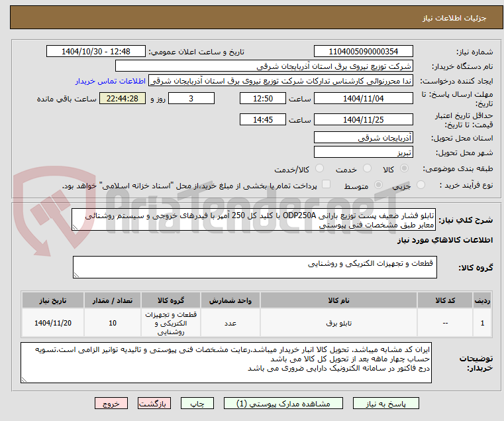Image resolution: width=504 pixels, height=421 pixels.
Task: Click the buyer organization name field
Action: pos(264,66)
